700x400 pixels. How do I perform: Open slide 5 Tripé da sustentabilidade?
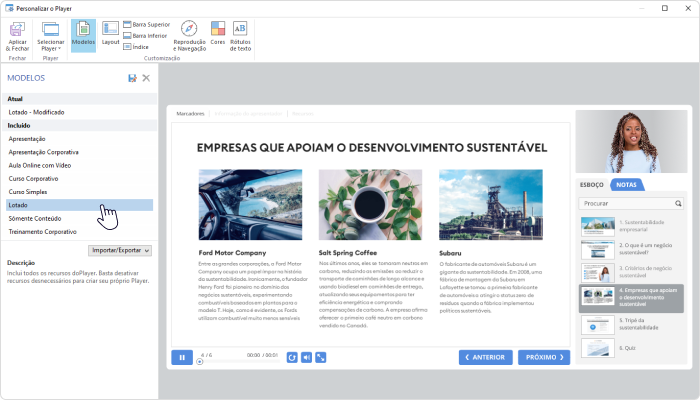pos(631,324)
